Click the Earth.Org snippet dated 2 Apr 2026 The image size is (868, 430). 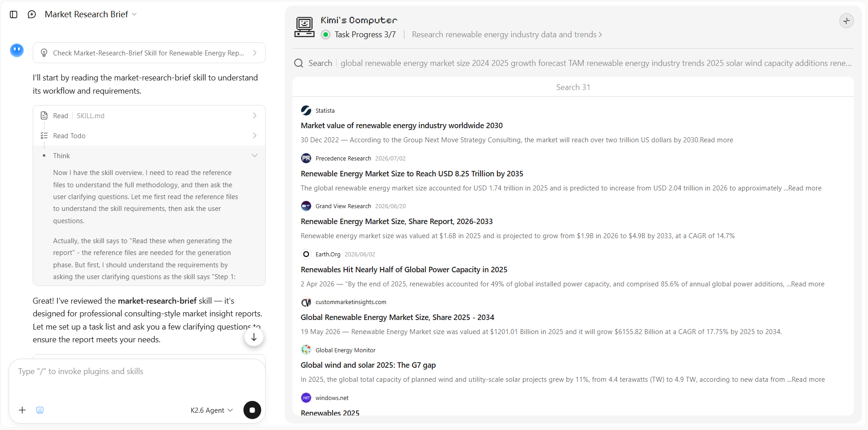[562, 284]
